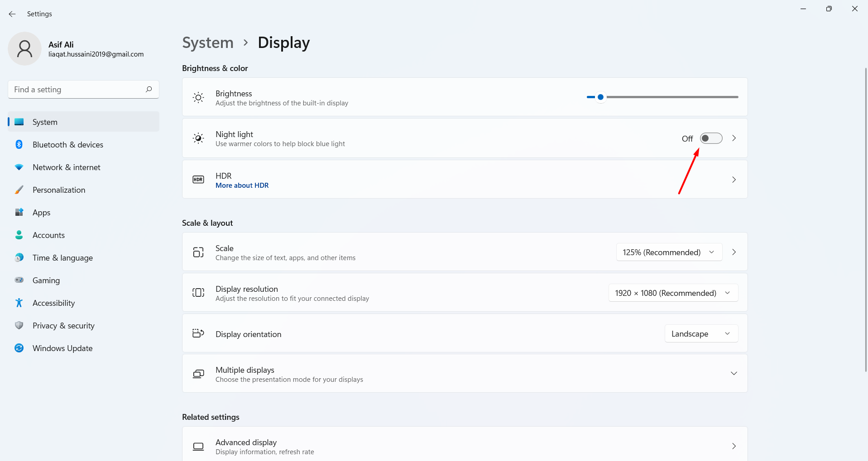868x461 pixels.
Task: Go to Personalization in sidebar
Action: 59,190
